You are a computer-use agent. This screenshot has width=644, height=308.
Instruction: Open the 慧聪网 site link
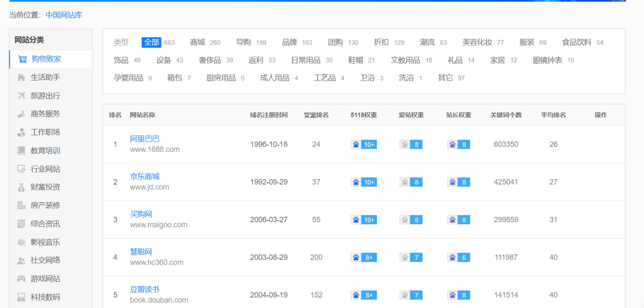click(x=141, y=252)
